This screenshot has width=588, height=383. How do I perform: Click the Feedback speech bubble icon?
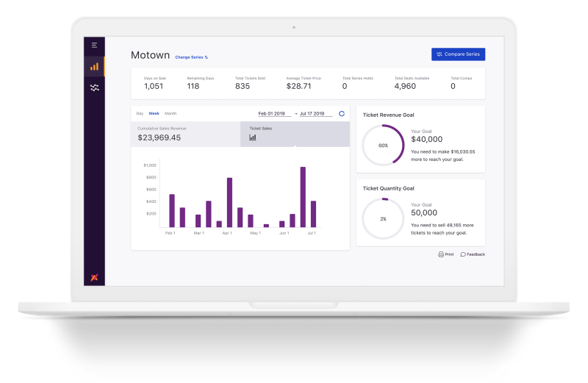tap(463, 254)
